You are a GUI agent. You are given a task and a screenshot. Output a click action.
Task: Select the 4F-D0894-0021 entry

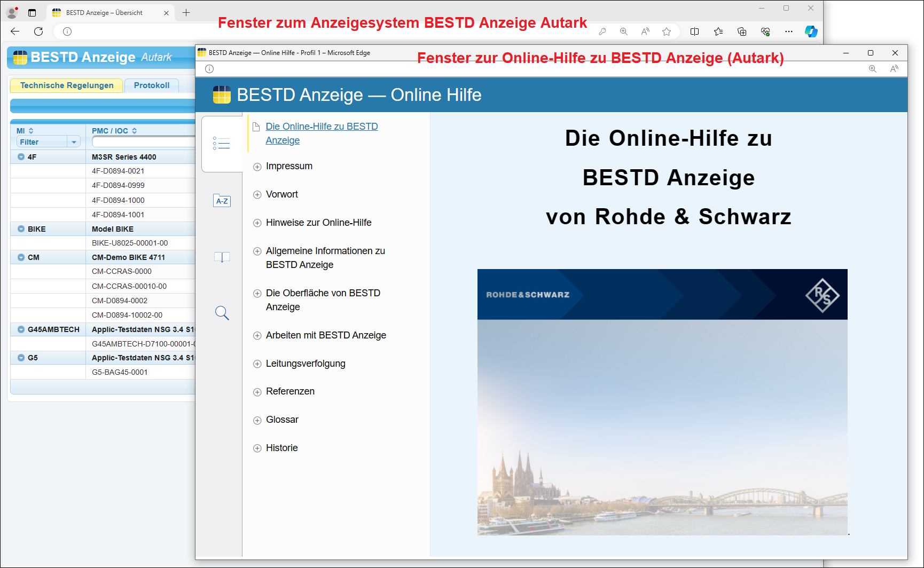pyautogui.click(x=118, y=171)
